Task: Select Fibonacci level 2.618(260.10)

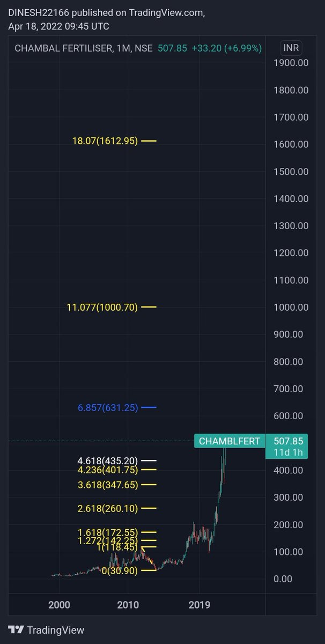Action: point(108,508)
